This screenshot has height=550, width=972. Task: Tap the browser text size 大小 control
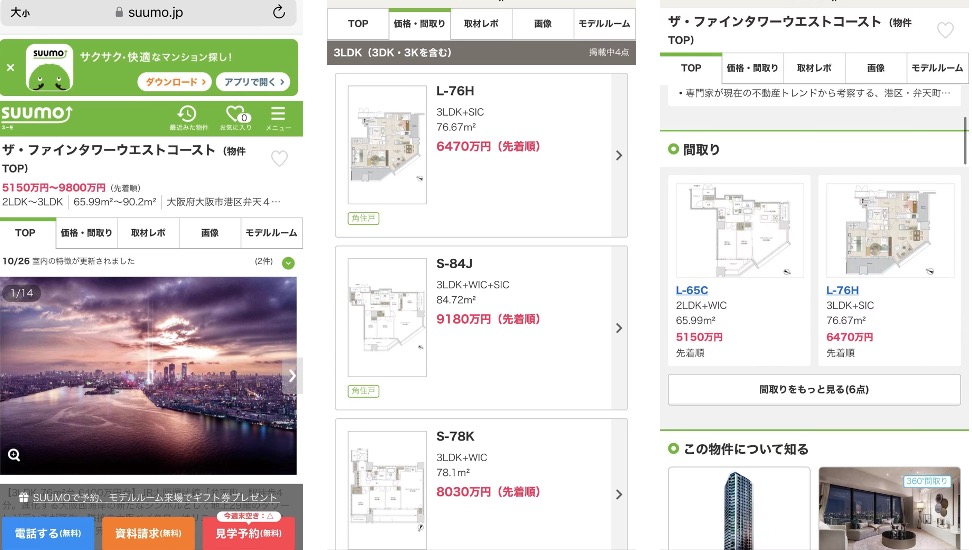pos(19,12)
